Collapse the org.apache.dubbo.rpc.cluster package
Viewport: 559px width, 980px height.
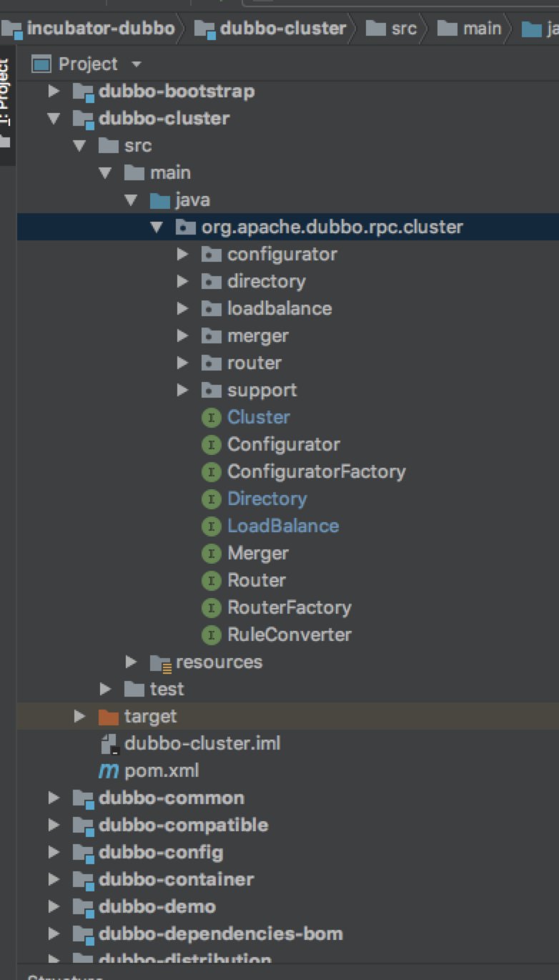157,227
